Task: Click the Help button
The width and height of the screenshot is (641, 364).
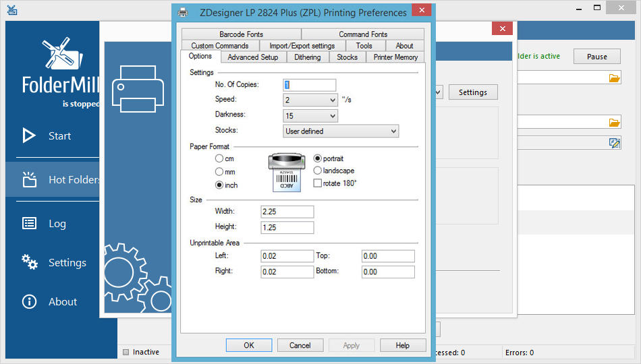Action: click(403, 345)
